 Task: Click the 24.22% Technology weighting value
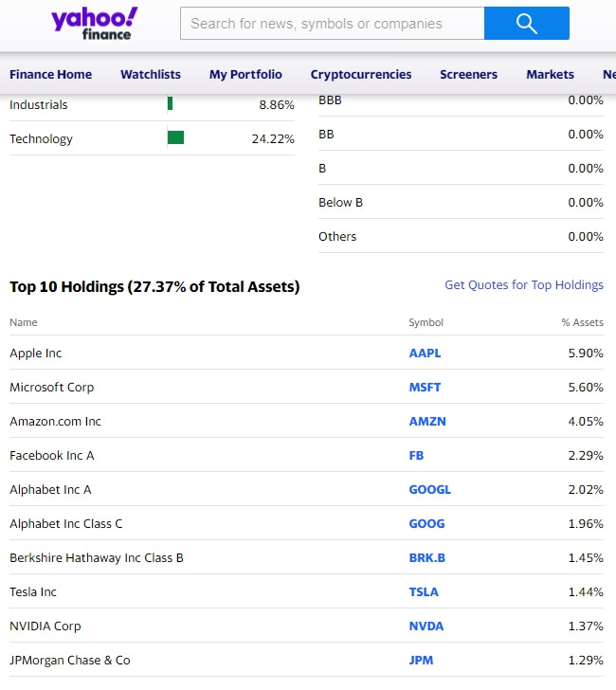(273, 139)
